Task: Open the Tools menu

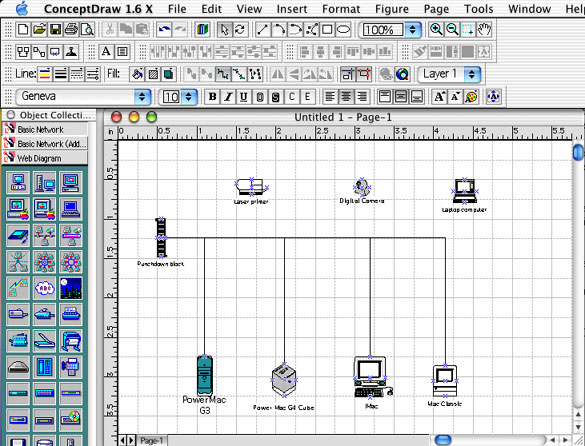Action: click(x=479, y=9)
